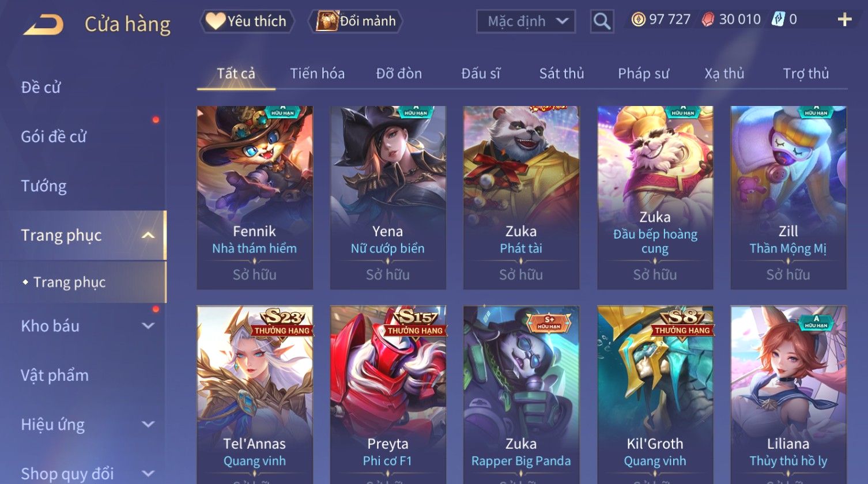Select the Pháp sư tab

643,74
